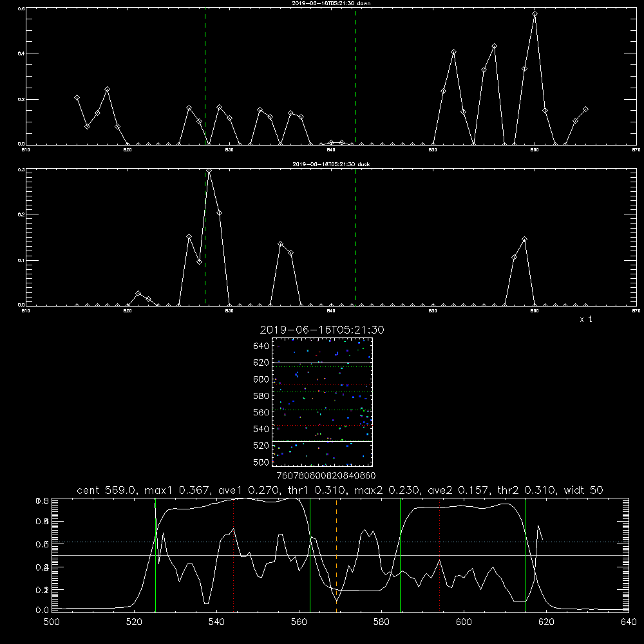Click the bottom plot x-axis label '580'
Screen dimensions: 644x644
(381, 622)
